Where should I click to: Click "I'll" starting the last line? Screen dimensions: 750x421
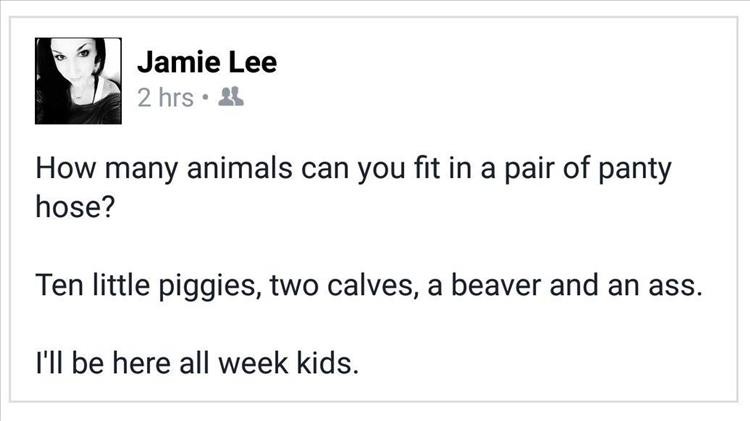pos(49,363)
